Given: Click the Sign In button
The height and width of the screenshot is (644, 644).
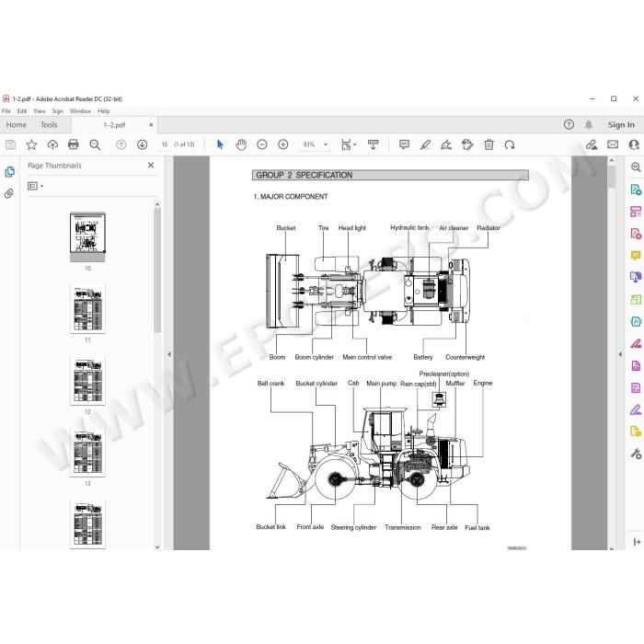Looking at the screenshot, I should 621,124.
